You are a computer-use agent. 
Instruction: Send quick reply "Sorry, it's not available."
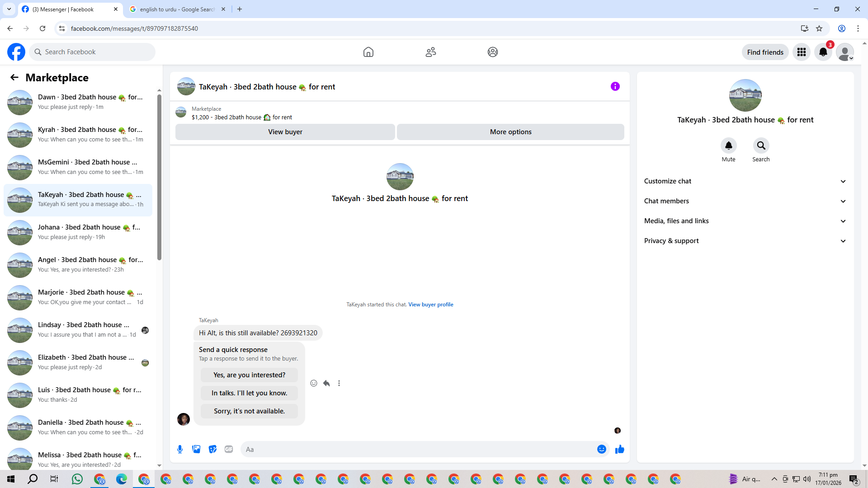249,411
